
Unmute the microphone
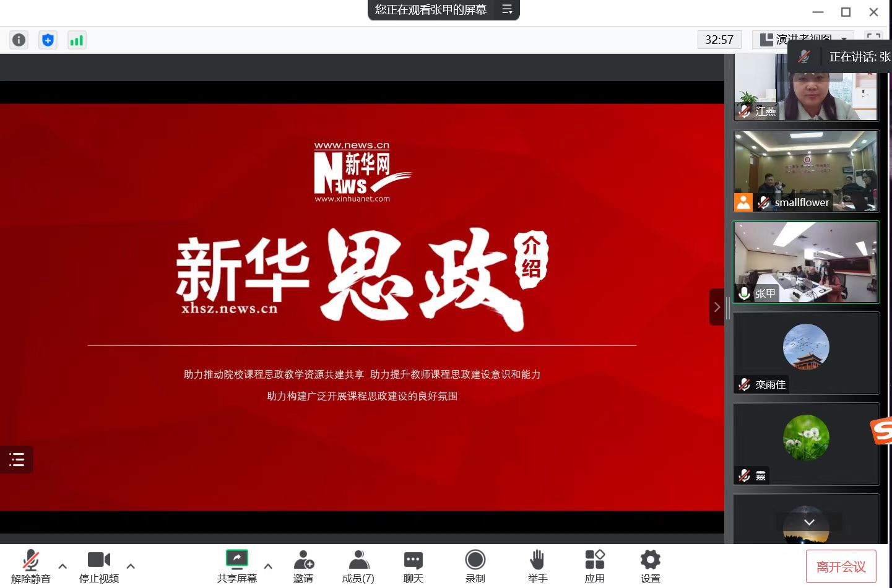[30, 566]
